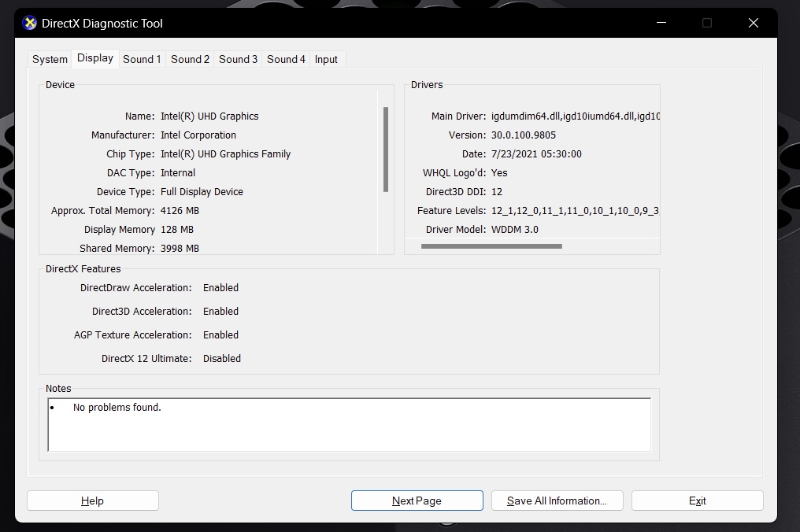Close the DirectX Diagnostic Tool window
800x532 pixels.
753,23
